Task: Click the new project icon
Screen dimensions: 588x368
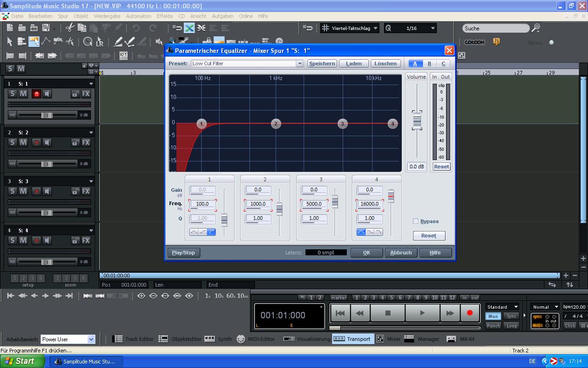Action: [x=10, y=28]
